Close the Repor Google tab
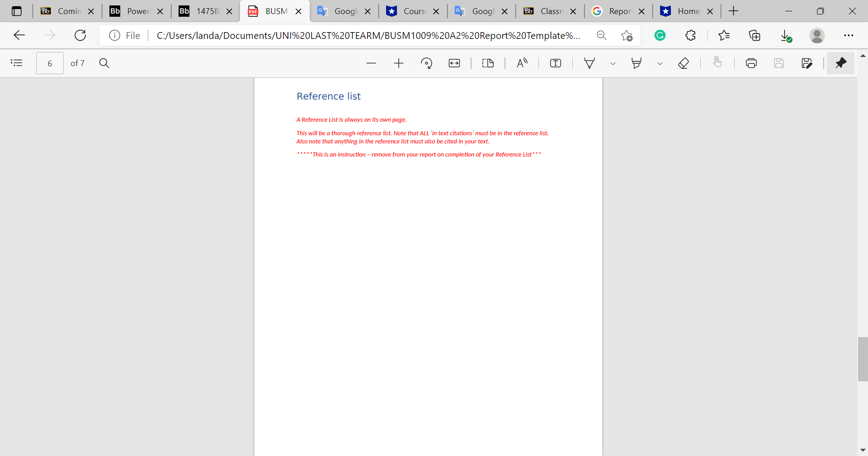The height and width of the screenshot is (456, 868). tap(642, 12)
